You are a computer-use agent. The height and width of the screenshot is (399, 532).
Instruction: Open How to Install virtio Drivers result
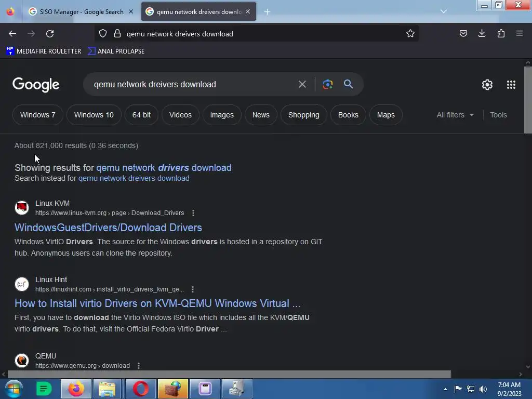point(157,303)
